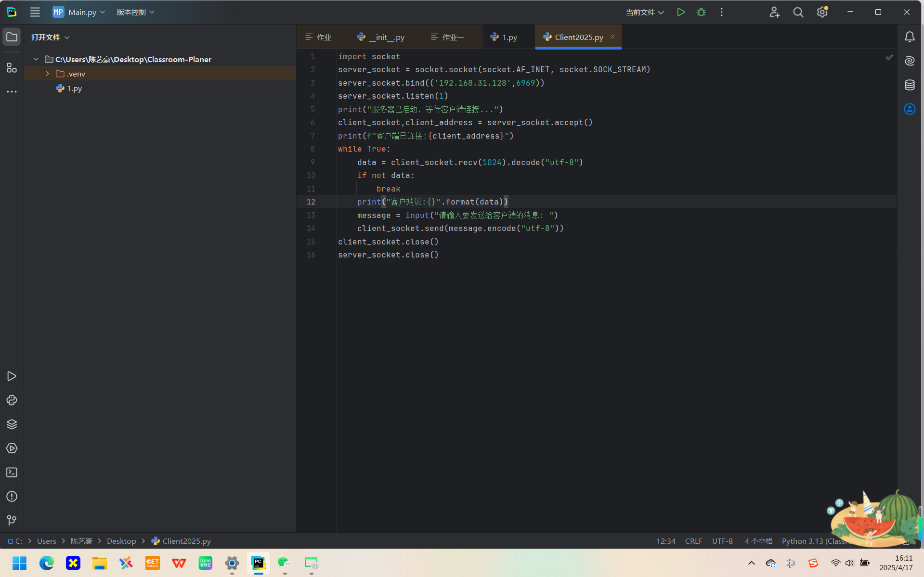The height and width of the screenshot is (577, 924).
Task: Open the AI Assistant spiral icon
Action: [x=909, y=61]
